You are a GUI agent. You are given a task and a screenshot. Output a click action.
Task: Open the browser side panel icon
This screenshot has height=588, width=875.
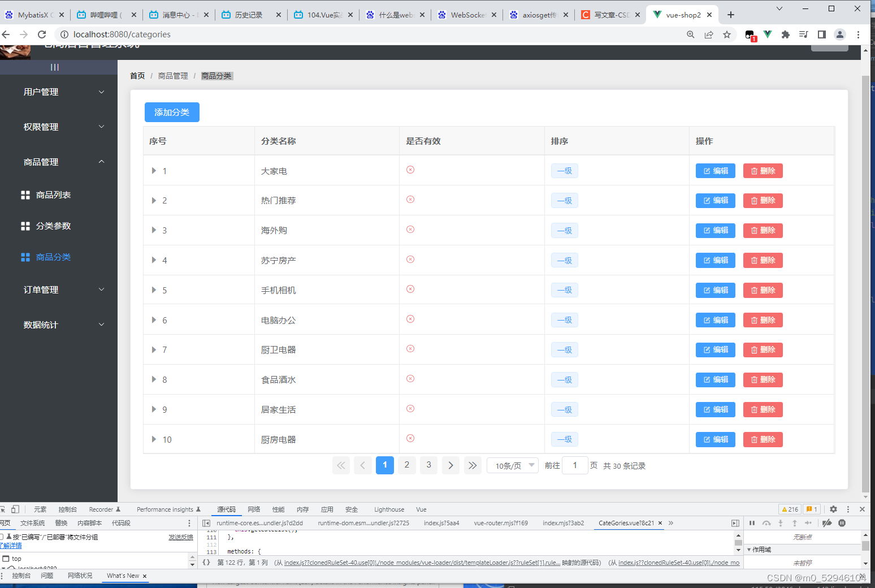pos(822,34)
